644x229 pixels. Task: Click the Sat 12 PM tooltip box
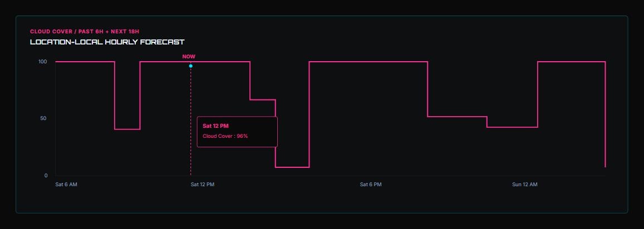(237, 132)
